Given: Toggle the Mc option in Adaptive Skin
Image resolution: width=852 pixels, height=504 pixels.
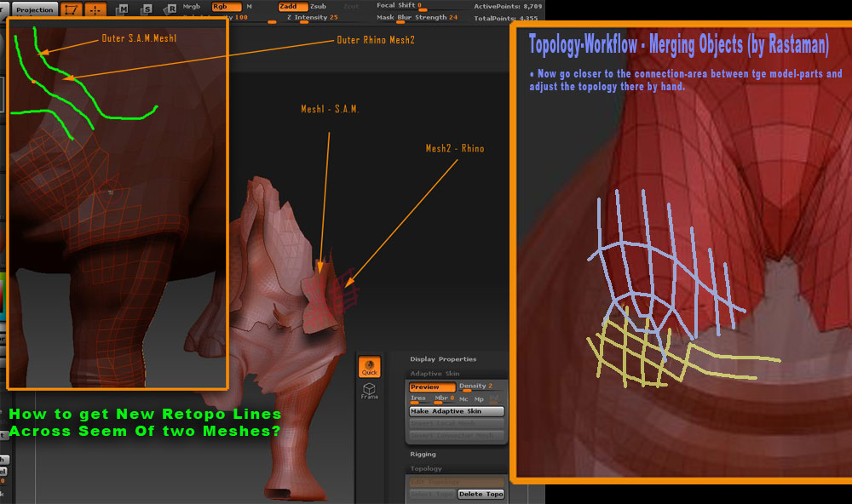Looking at the screenshot, I should 463,399.
